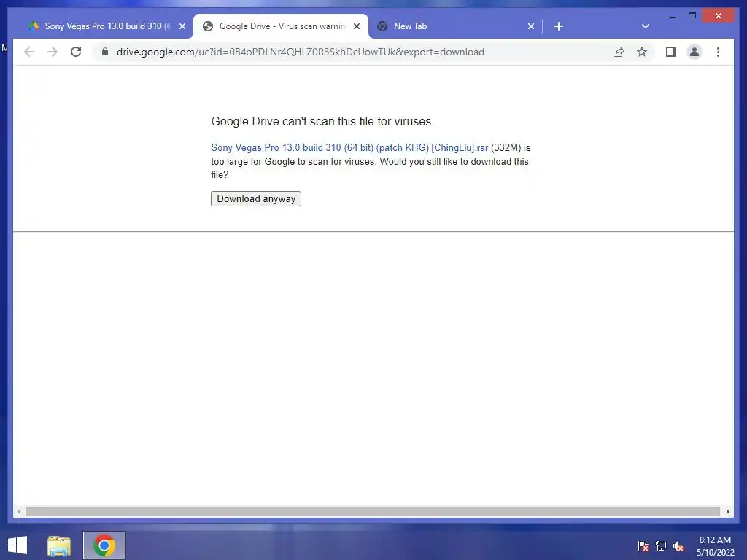Click the Download anyway button
This screenshot has width=747, height=560.
[x=256, y=198]
